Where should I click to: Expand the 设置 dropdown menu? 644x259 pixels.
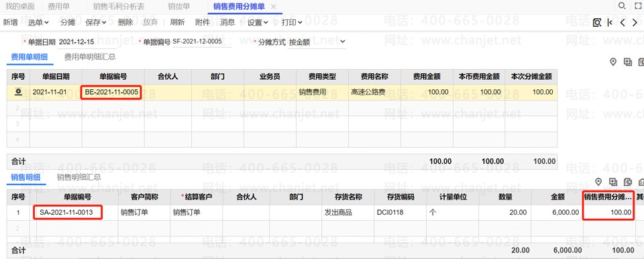(258, 23)
